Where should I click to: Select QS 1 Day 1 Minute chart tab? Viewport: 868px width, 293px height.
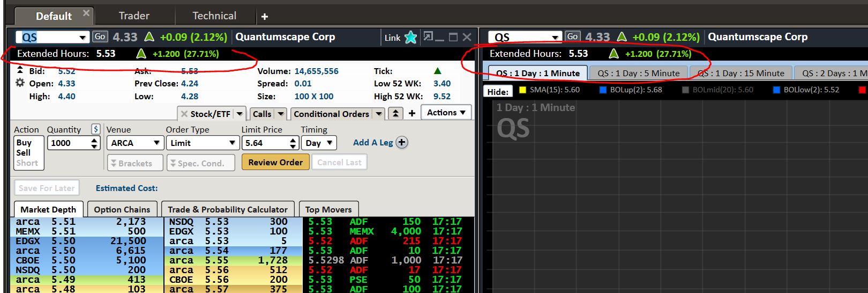click(x=538, y=73)
